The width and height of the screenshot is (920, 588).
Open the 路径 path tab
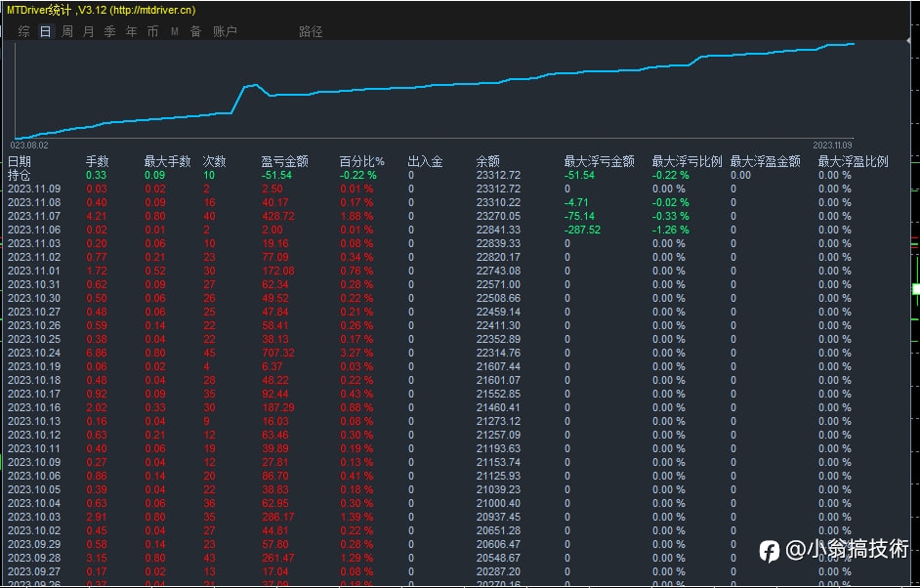[x=311, y=31]
